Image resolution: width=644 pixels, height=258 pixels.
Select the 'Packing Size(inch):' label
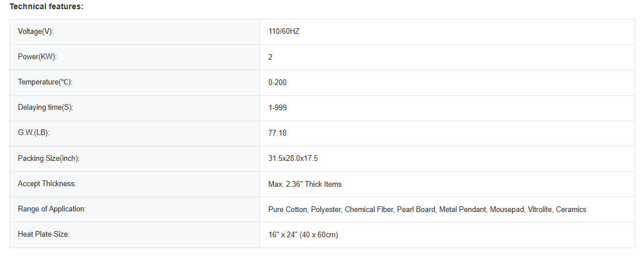tap(49, 159)
